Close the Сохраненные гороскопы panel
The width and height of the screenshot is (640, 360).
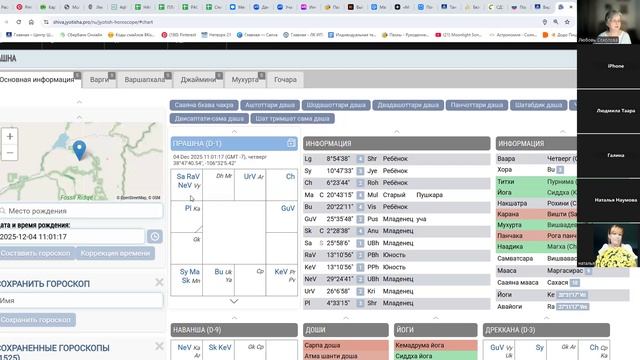159,347
